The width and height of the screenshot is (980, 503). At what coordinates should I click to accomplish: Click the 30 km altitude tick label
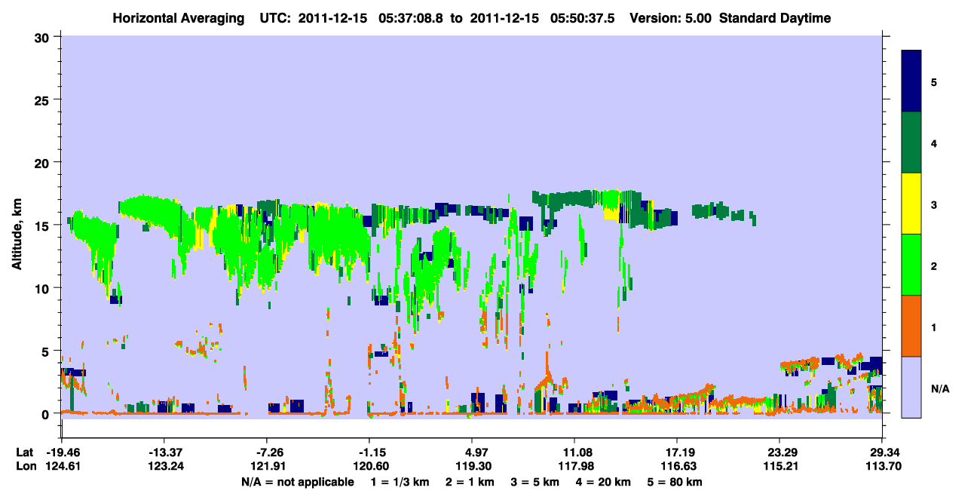click(43, 37)
